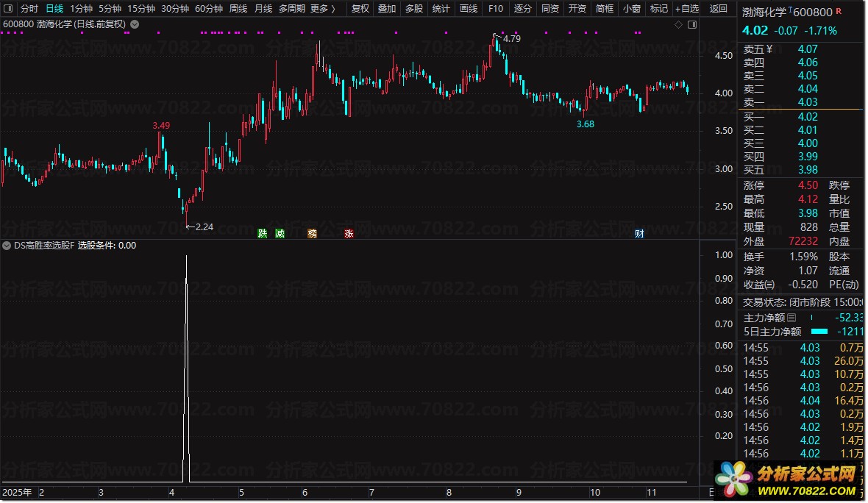The height and width of the screenshot is (503, 868).
Task: Select the 15分钟 period
Action: click(x=141, y=8)
